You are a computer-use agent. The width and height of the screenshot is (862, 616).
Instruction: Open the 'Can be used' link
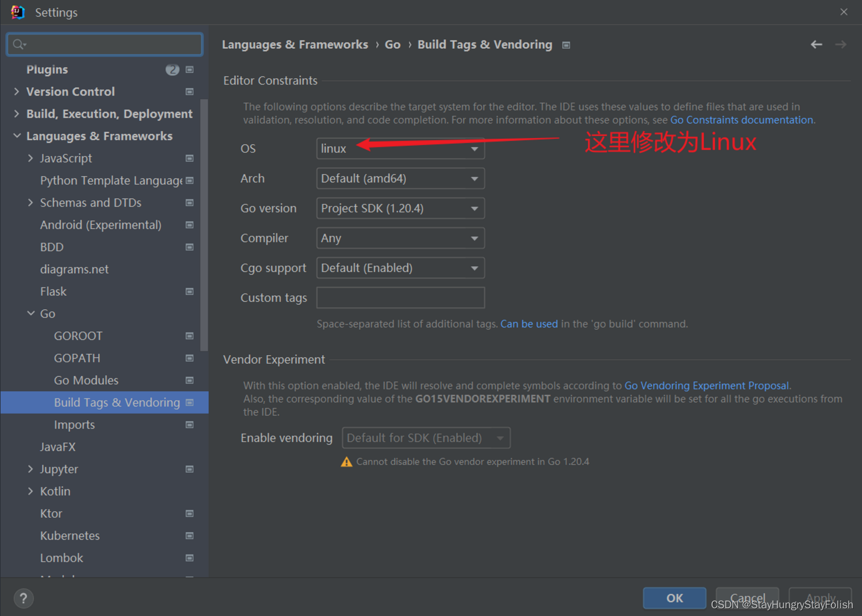click(x=529, y=324)
